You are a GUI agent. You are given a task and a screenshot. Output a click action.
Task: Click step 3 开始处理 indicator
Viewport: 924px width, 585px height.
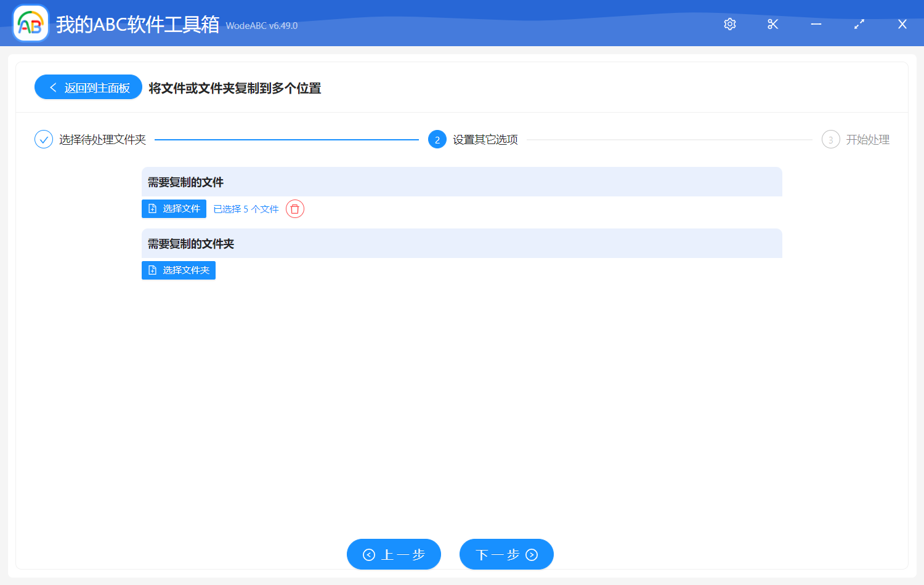click(830, 139)
